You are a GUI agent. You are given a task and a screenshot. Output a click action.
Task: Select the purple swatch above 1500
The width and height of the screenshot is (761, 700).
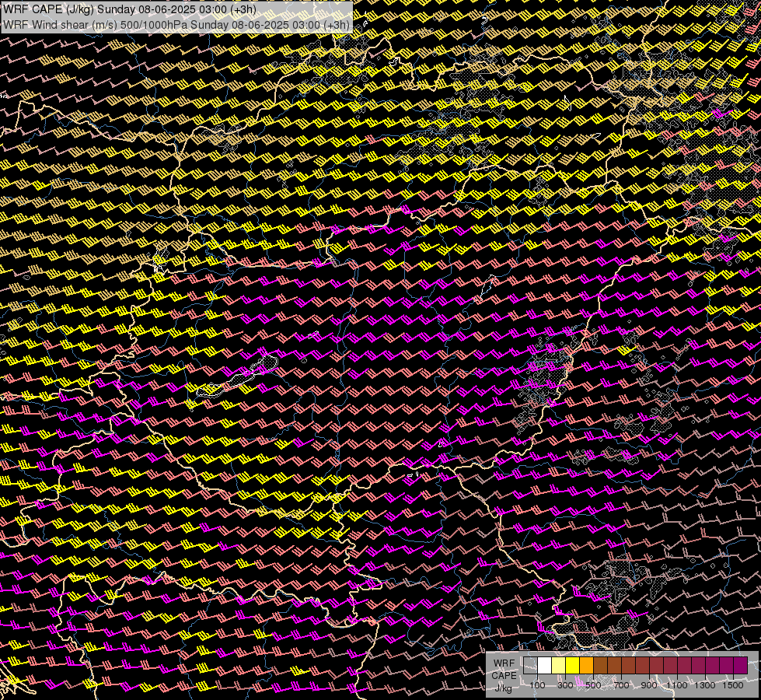coord(741,666)
